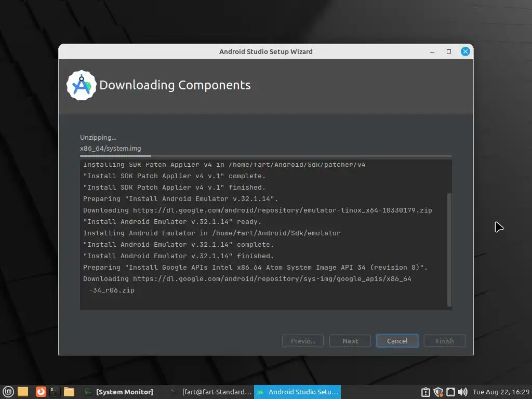This screenshot has width=532, height=399.
Task: Click log line 'Preparing Install Android Emulator v.32.1.14'
Action: (180, 199)
